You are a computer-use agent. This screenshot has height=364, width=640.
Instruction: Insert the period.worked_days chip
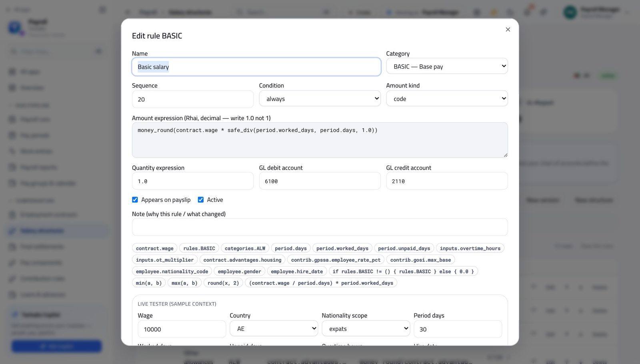pos(342,249)
